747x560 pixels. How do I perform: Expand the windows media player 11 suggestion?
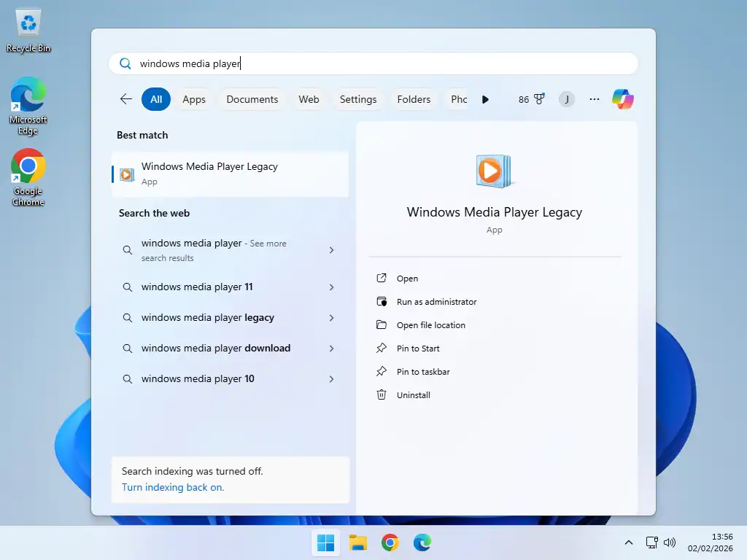click(332, 287)
